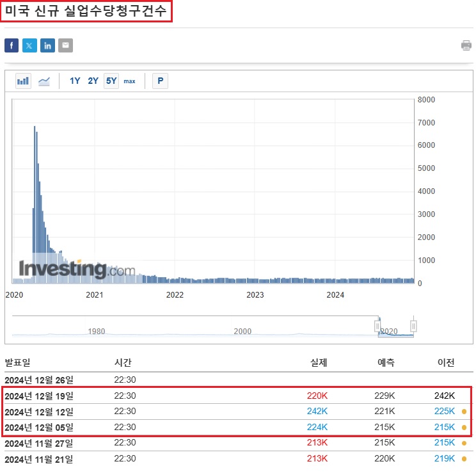
Task: Click the 2000 mark on the navigator timeline
Action: (242, 331)
